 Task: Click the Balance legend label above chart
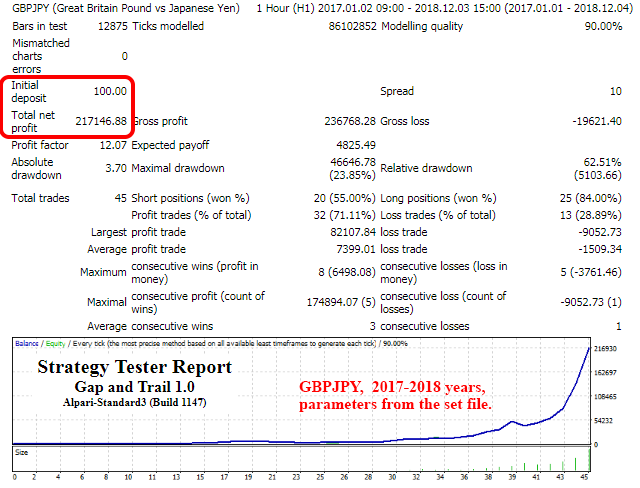click(x=28, y=343)
